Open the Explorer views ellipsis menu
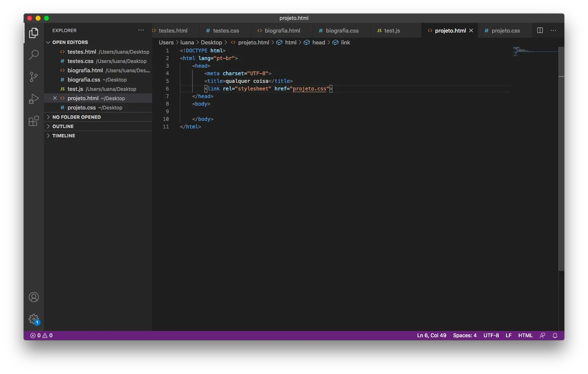588x374 pixels. 141,30
